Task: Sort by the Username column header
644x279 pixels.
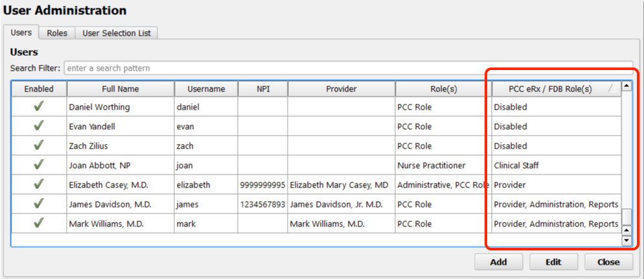Action: (x=206, y=89)
